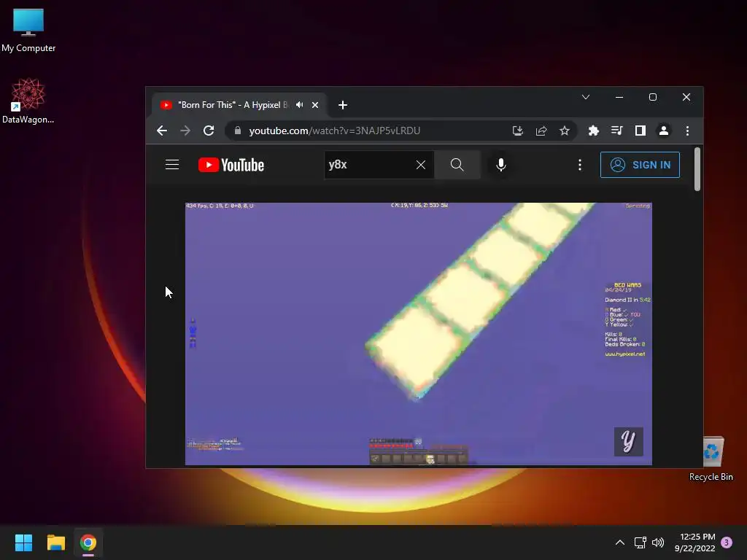Close the "Born For This" tab

tap(315, 105)
